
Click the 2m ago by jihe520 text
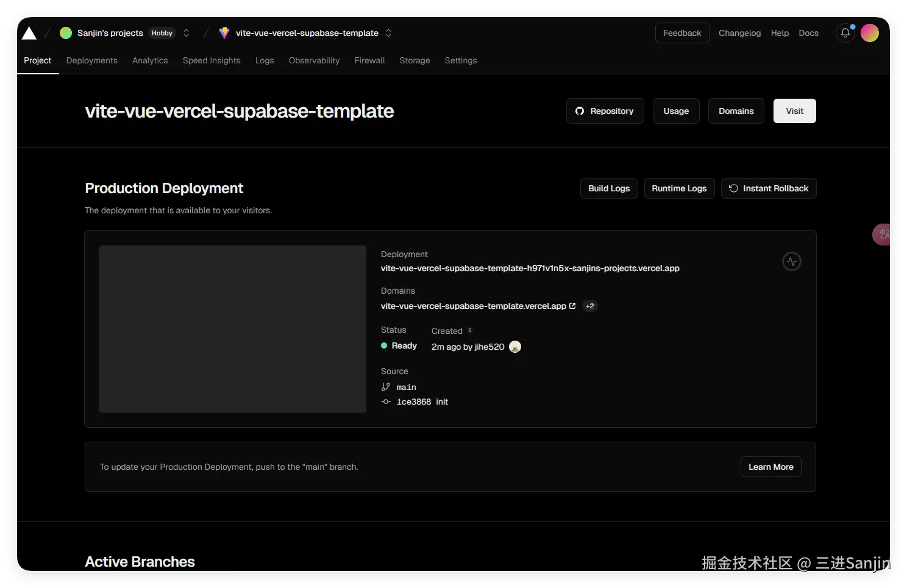pos(468,347)
